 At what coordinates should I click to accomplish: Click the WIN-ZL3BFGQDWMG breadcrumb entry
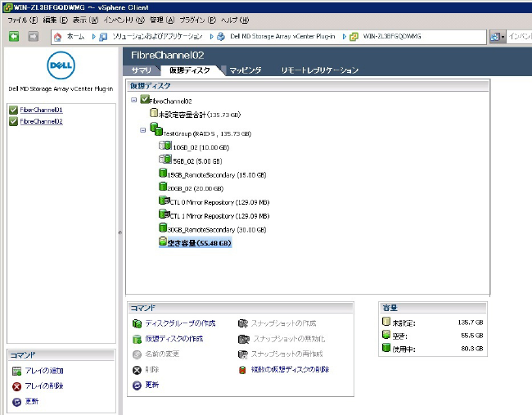392,36
